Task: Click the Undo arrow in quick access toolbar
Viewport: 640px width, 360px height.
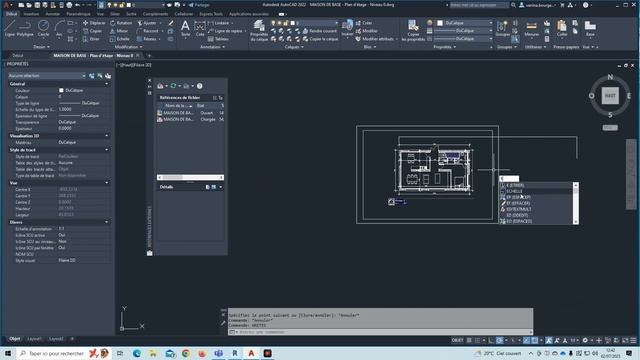Action: 78,5
